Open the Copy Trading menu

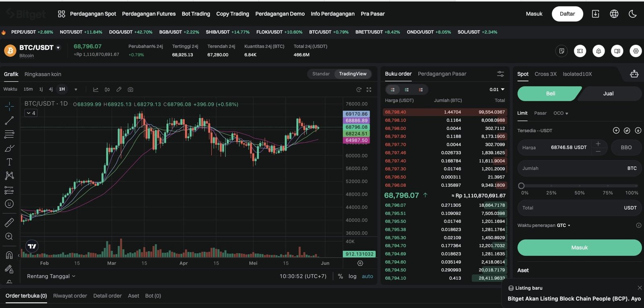pyautogui.click(x=233, y=14)
